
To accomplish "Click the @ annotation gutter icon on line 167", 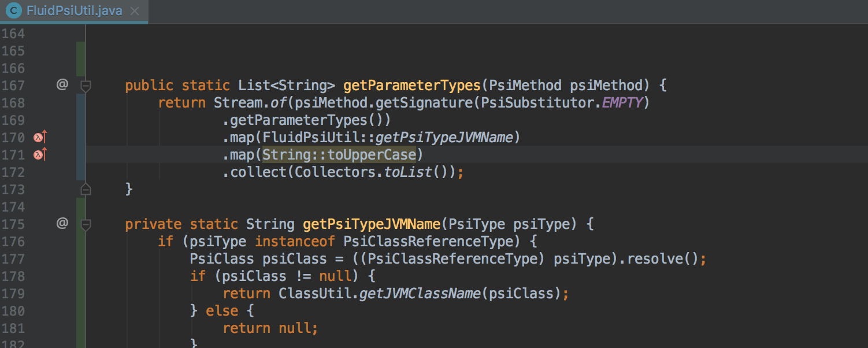I will pos(62,85).
